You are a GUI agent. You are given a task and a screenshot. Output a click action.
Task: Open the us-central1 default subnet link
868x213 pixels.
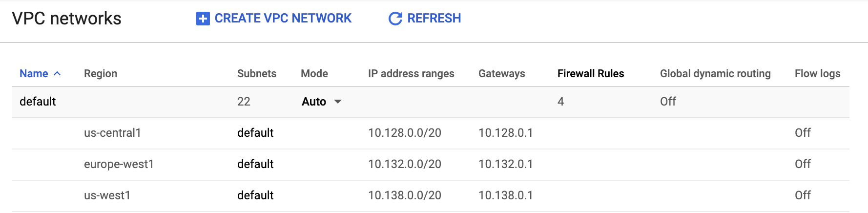(255, 133)
